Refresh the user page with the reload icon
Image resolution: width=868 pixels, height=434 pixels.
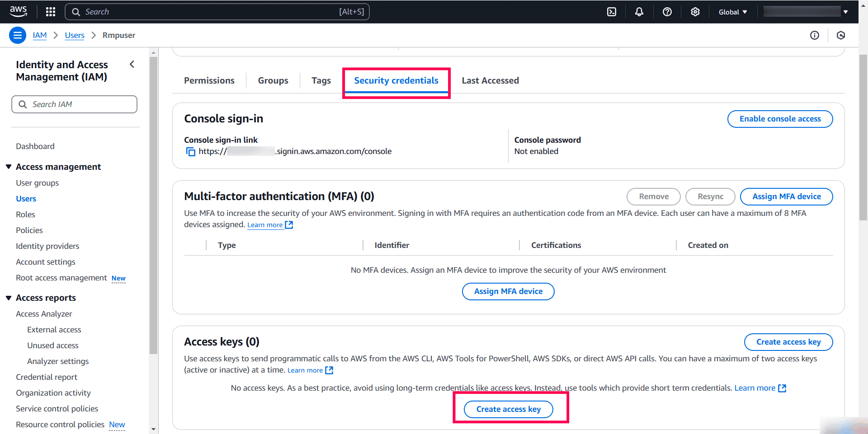pyautogui.click(x=841, y=35)
